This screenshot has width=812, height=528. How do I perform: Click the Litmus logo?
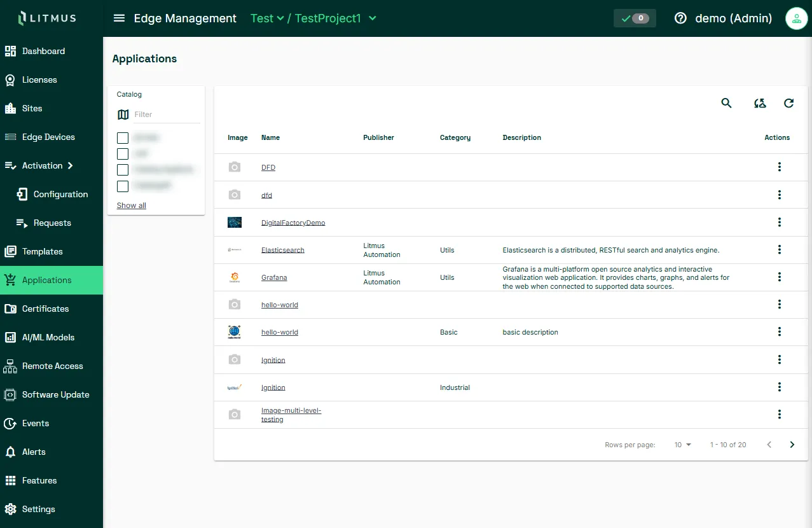coord(48,18)
